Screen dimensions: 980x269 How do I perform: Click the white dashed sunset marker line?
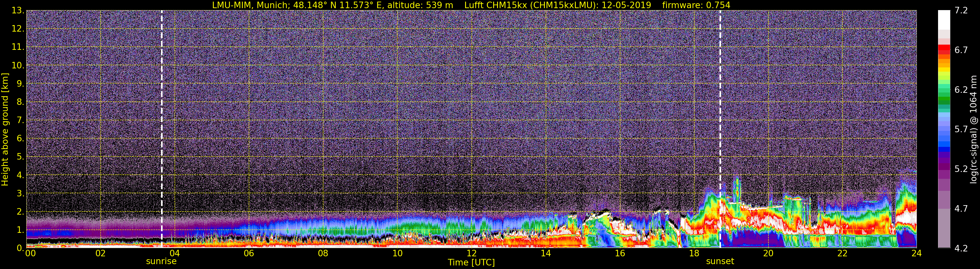(x=720, y=129)
